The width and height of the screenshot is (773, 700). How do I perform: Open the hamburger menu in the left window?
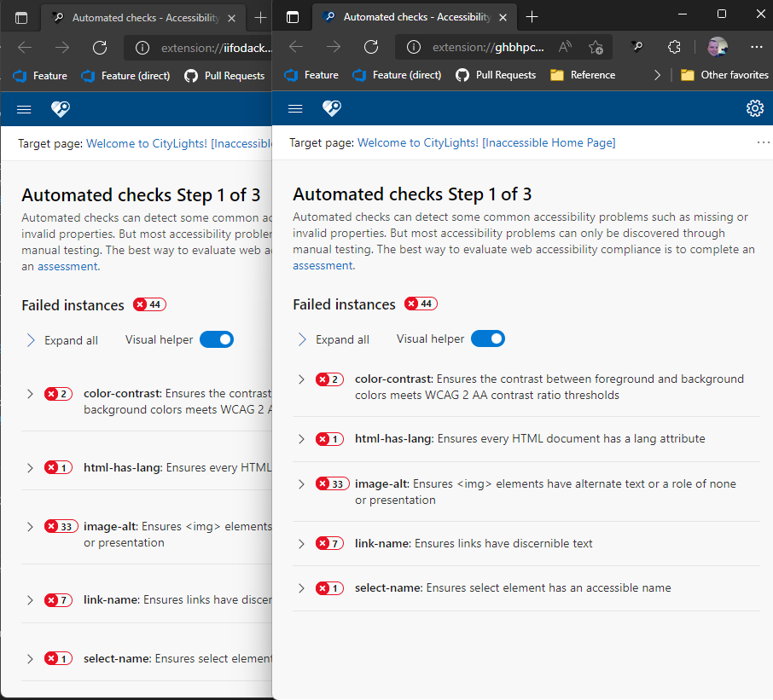[24, 109]
